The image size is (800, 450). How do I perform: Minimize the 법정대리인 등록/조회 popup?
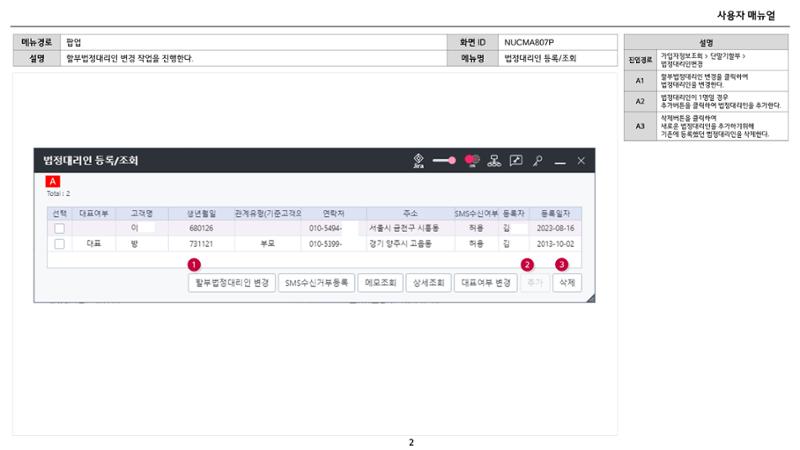click(x=560, y=162)
